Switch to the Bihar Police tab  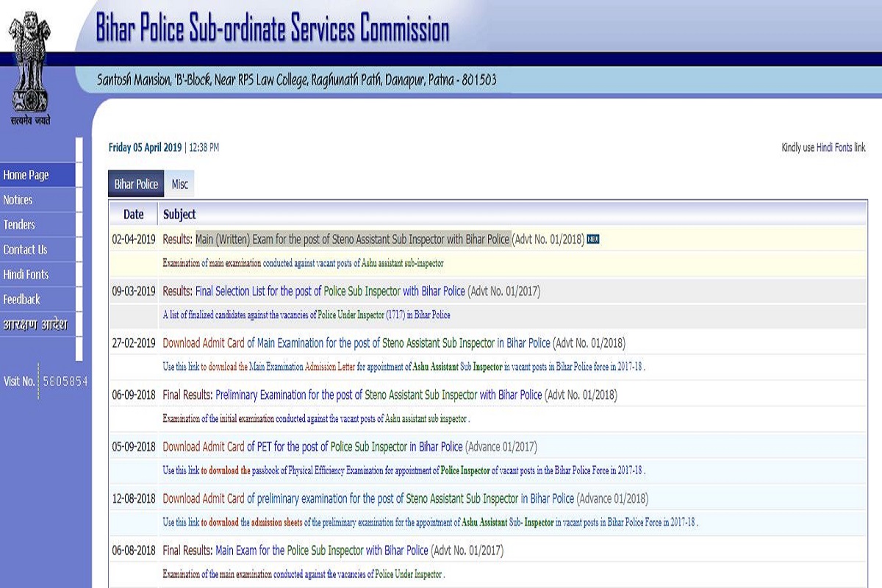point(136,184)
